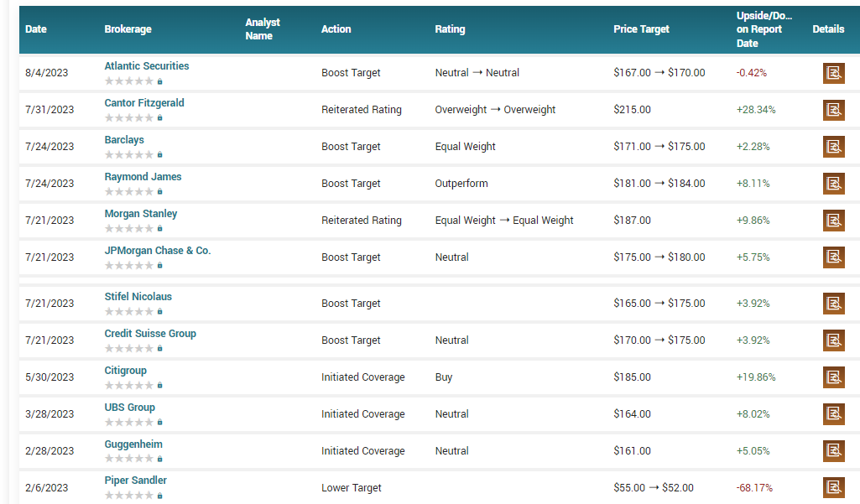
Task: Open the Cantor Fitzgerald brokerage link
Action: (x=144, y=103)
